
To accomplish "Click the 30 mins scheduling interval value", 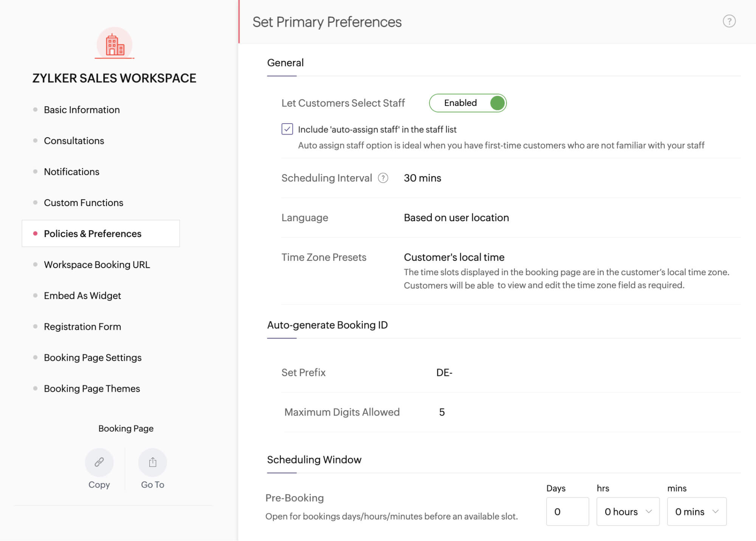I will (422, 178).
